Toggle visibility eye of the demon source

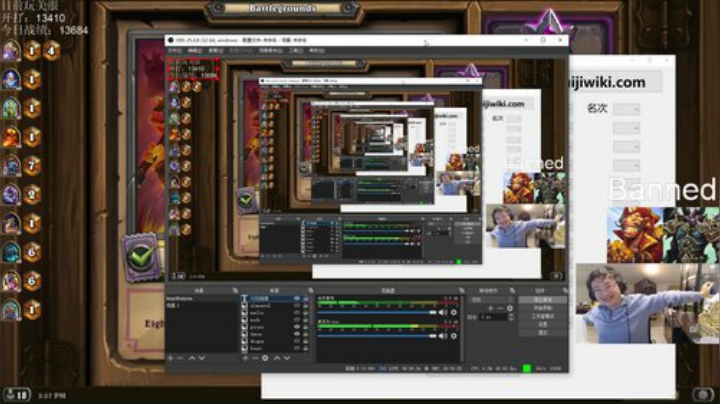(x=297, y=335)
